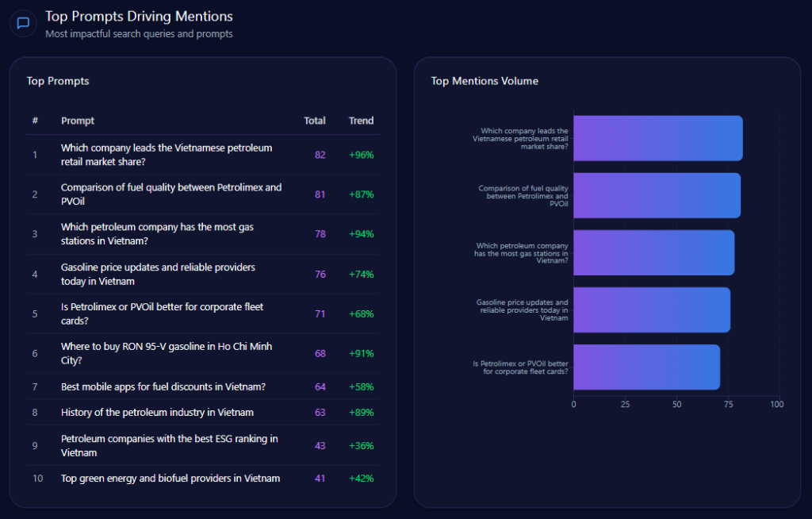Open the corporate fleet cards prompt row
This screenshot has height=519, width=812.
(x=162, y=313)
